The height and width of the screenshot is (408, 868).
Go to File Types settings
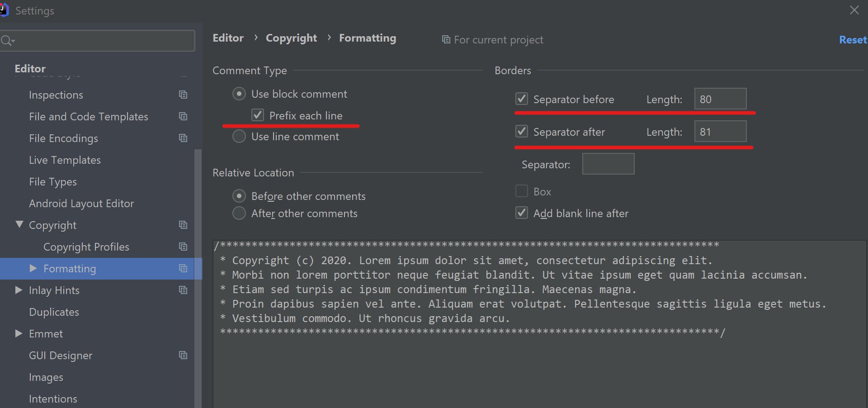pos(53,182)
